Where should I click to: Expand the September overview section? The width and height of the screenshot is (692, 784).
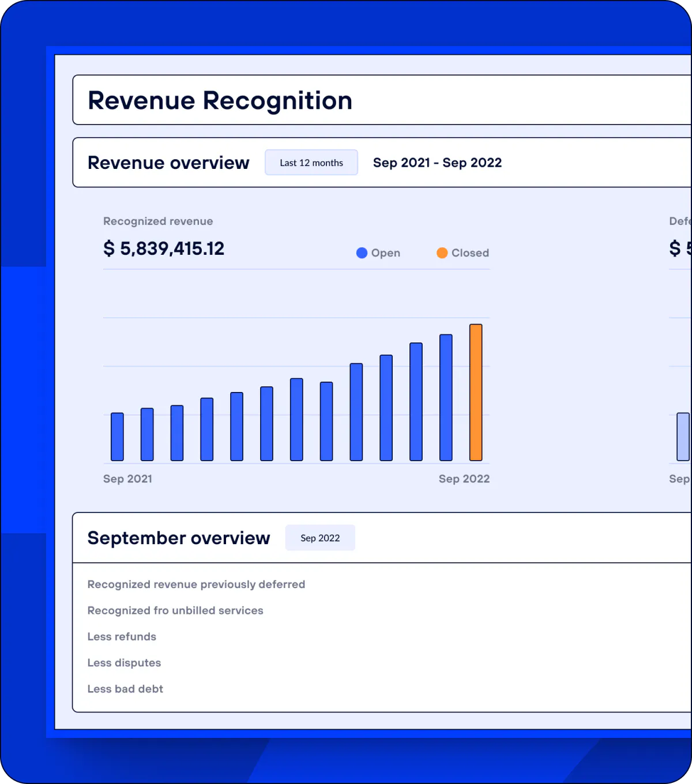tap(179, 537)
